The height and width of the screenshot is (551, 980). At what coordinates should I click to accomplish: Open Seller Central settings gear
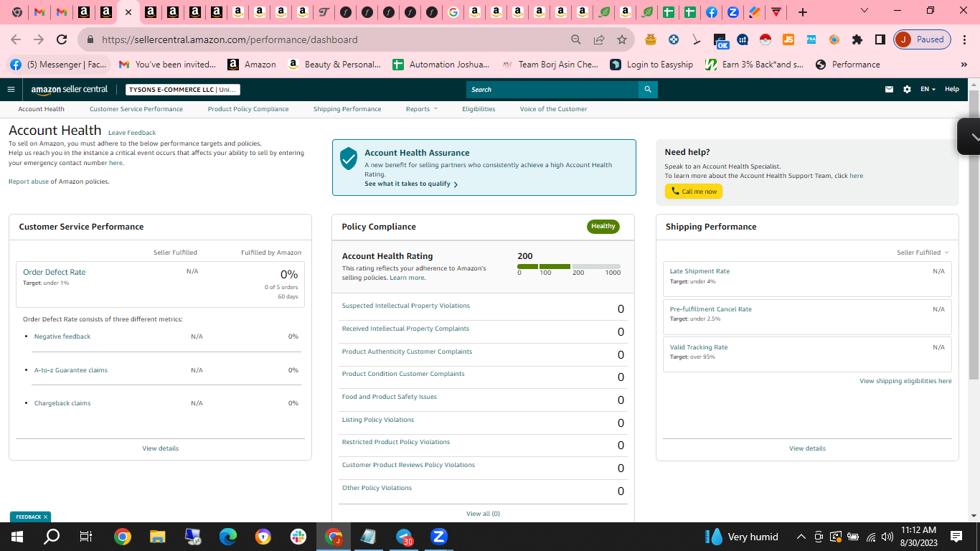click(907, 90)
